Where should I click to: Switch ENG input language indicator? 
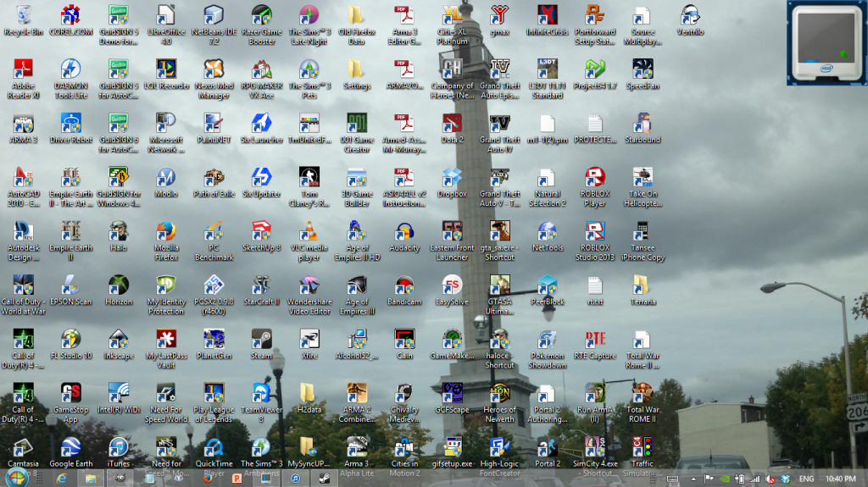coord(806,479)
